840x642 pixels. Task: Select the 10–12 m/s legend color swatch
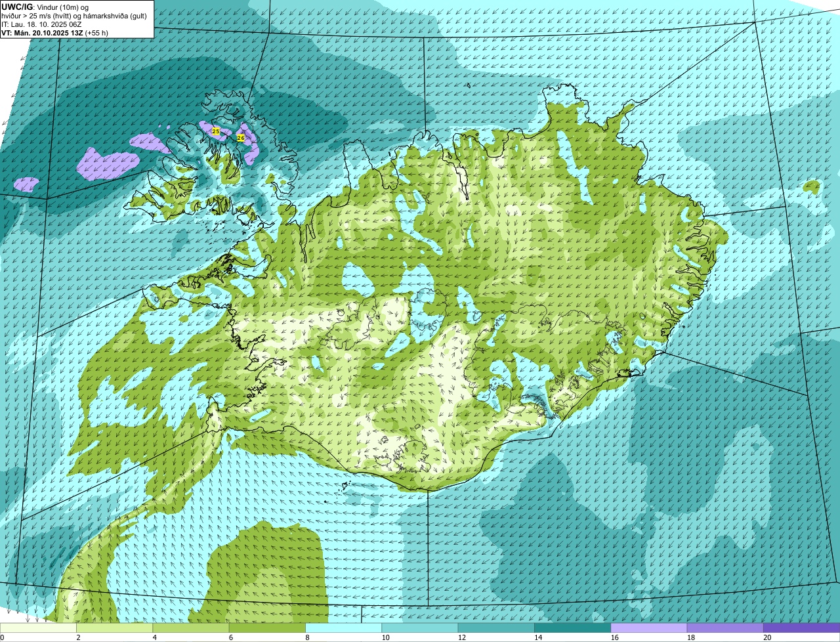421,628
